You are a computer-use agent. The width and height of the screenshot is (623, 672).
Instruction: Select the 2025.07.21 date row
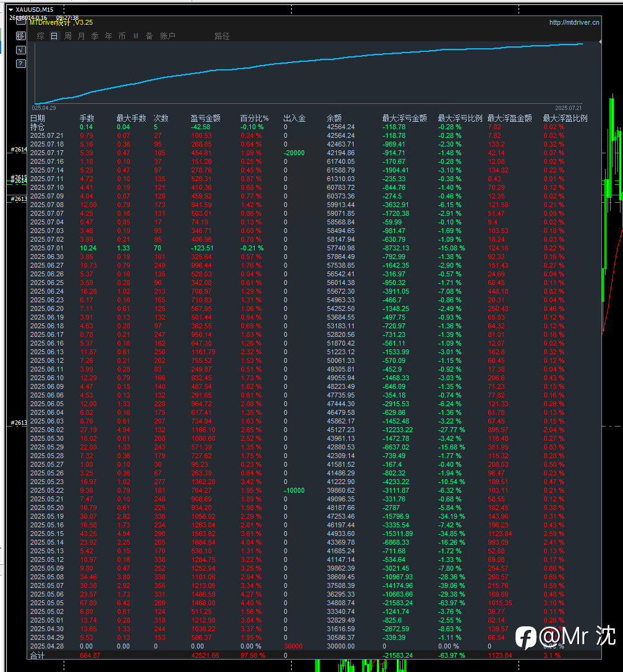click(47, 136)
